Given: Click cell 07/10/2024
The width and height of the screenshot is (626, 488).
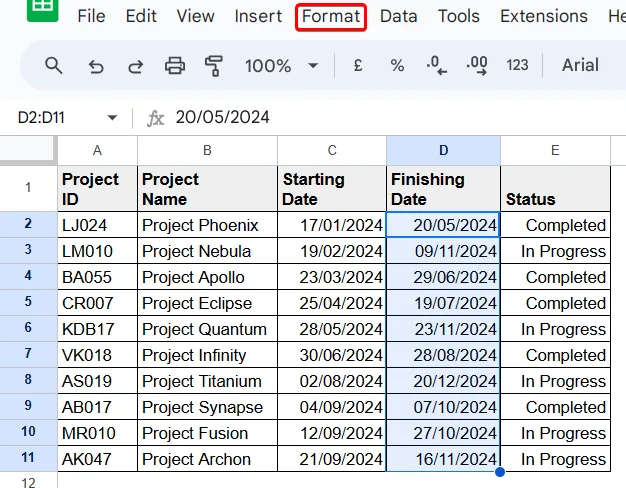Looking at the screenshot, I should 443,407.
